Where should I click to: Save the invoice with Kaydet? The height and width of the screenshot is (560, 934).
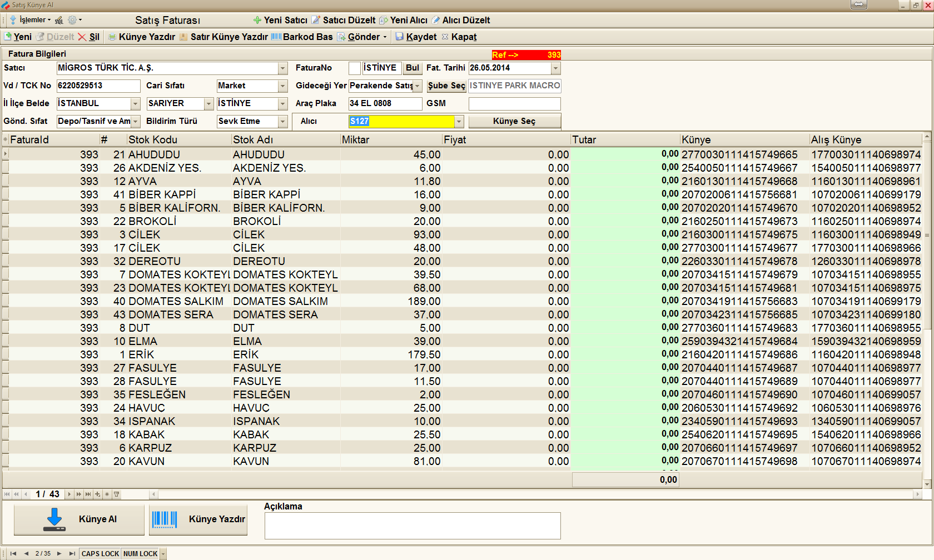tap(416, 37)
